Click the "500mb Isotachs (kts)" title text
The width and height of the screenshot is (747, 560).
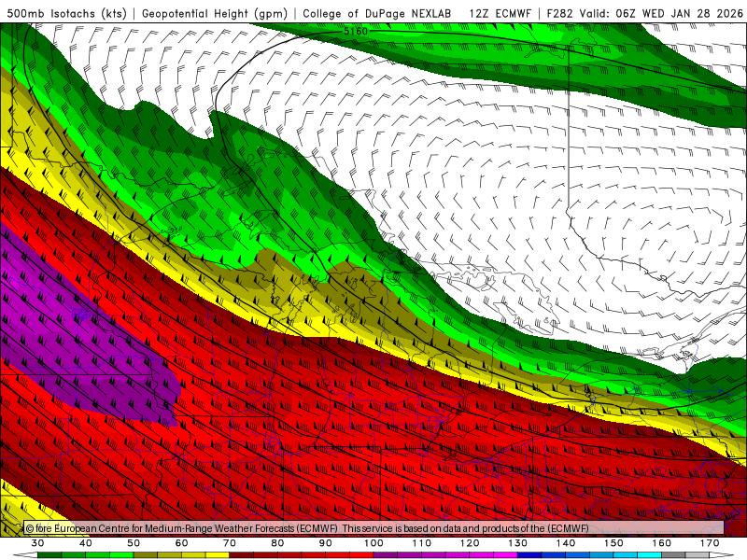[x=66, y=13]
